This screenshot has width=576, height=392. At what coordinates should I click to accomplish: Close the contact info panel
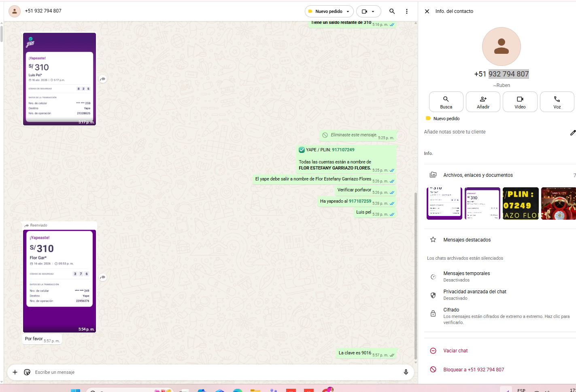click(427, 11)
